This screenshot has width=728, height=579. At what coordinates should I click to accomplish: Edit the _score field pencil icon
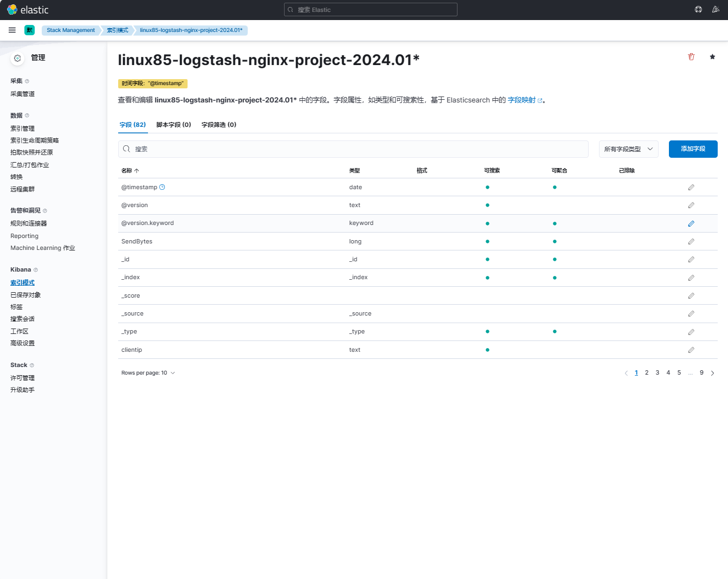coord(691,296)
